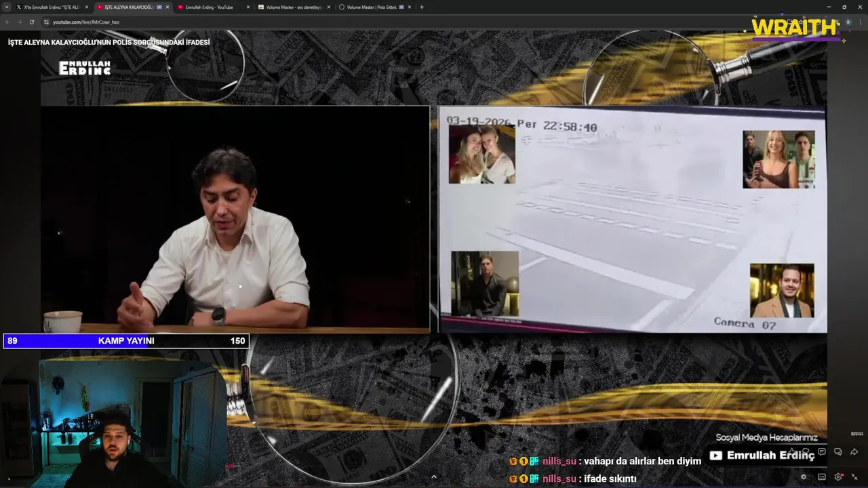Close the X'te Emrullah Erdinç tab
Image resolution: width=868 pixels, height=488 pixels.
click(86, 7)
